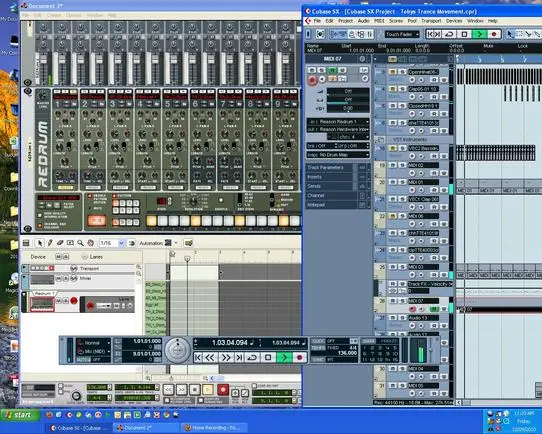The height and width of the screenshot is (434, 542).
Task: Click the red record button in Reason transport
Action: [x=223, y=390]
